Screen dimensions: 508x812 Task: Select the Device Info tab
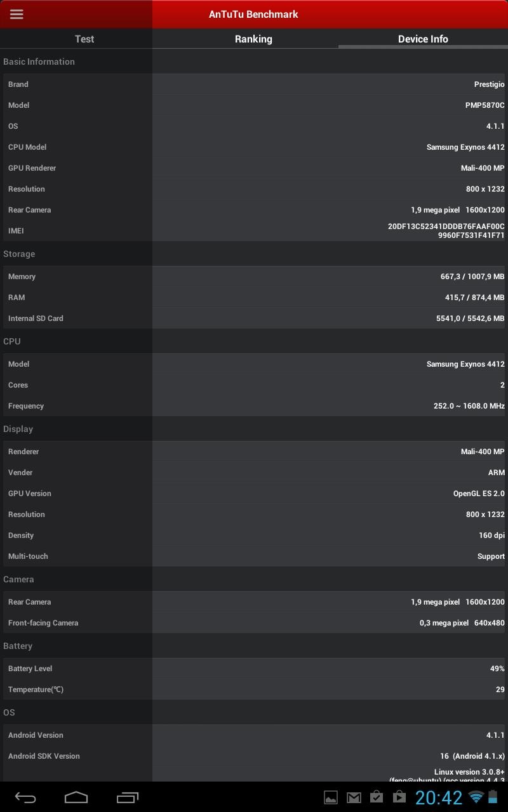pyautogui.click(x=423, y=39)
